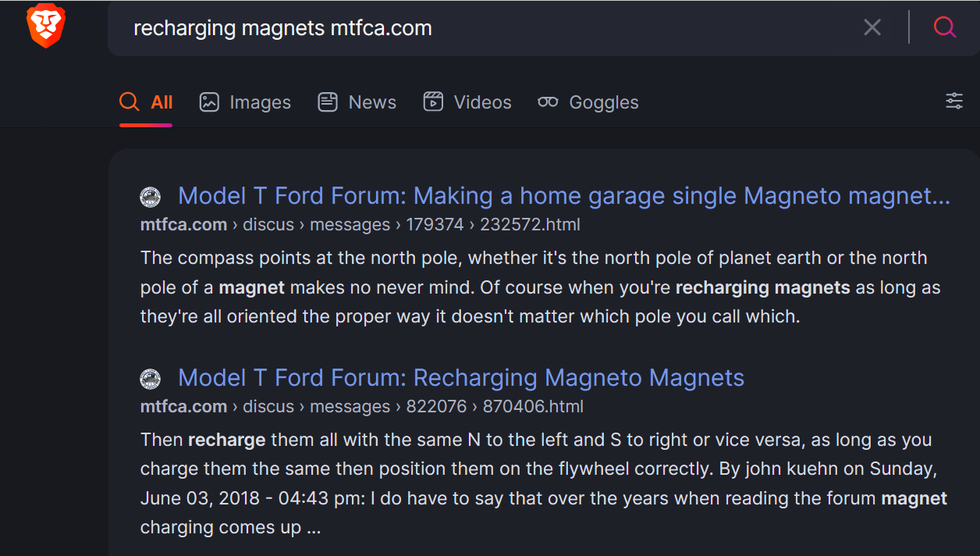Click the Images tab picture icon
Viewport: 980px width, 556px height.
pos(209,102)
